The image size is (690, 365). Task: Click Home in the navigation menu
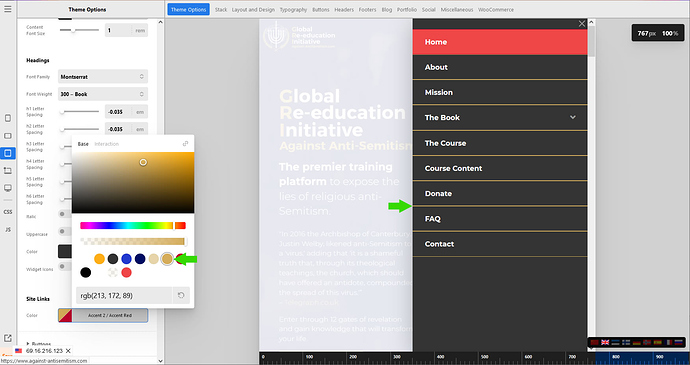[x=500, y=42]
